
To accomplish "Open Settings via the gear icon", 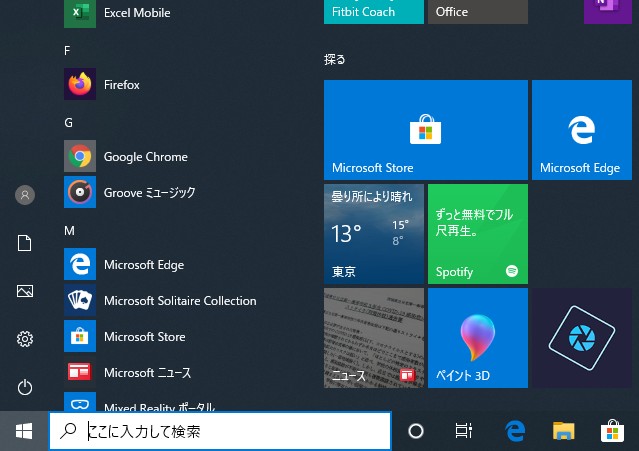I will 25,339.
